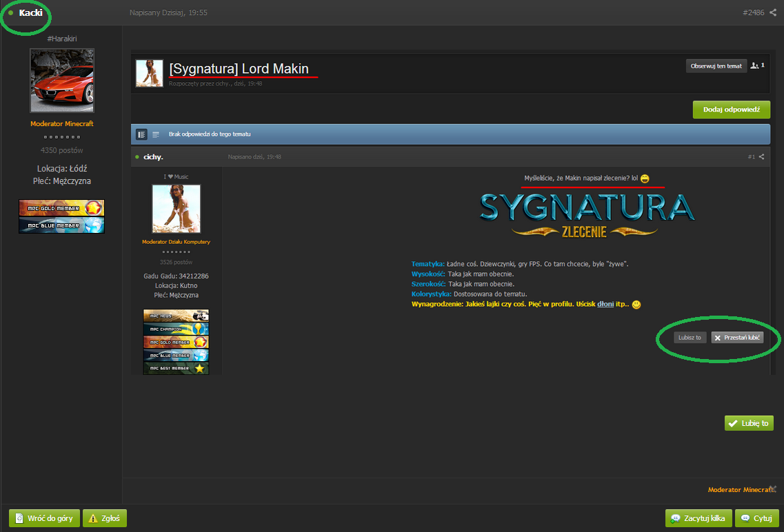Open the cichy. username link
Screen dimensions: 784x532
[x=153, y=157]
